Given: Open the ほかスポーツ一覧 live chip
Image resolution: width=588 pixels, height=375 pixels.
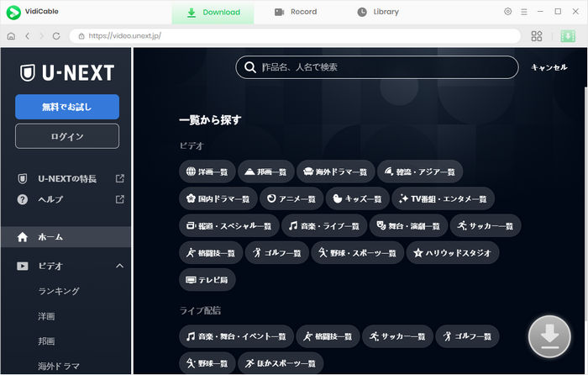Looking at the screenshot, I should 281,363.
